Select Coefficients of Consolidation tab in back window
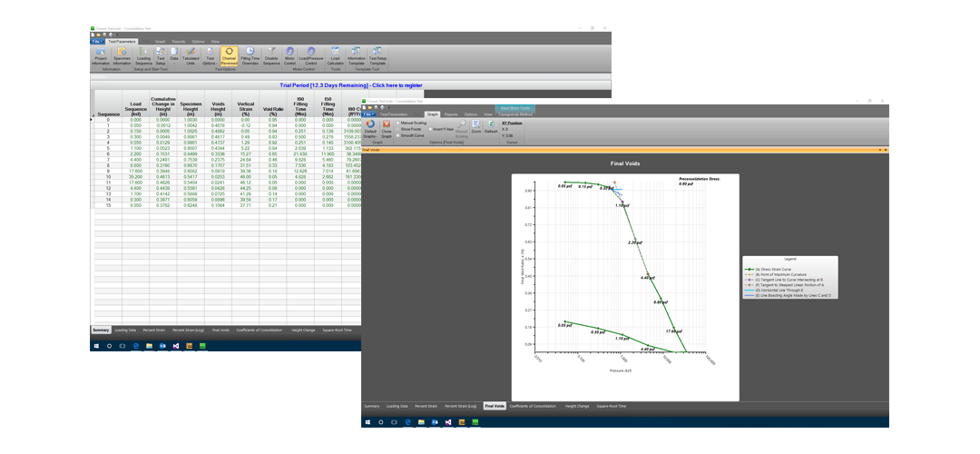Image resolution: width=980 pixels, height=454 pixels. [x=260, y=330]
